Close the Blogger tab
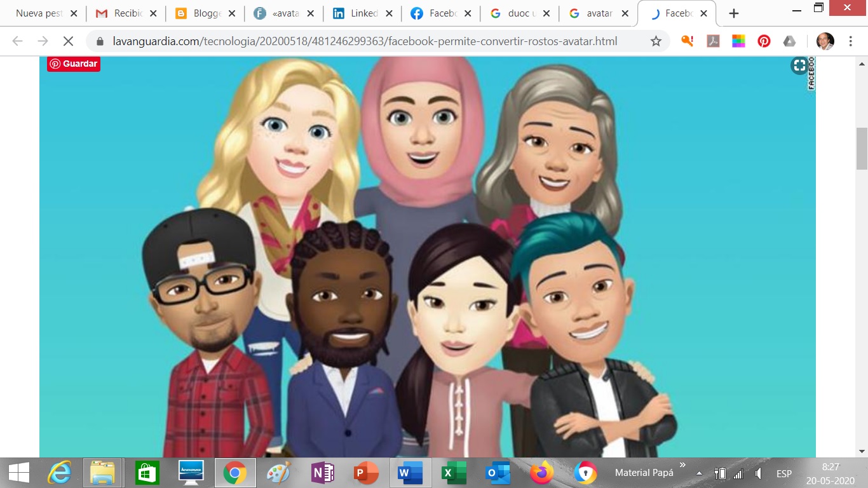Viewport: 868px width, 488px height. click(x=232, y=13)
